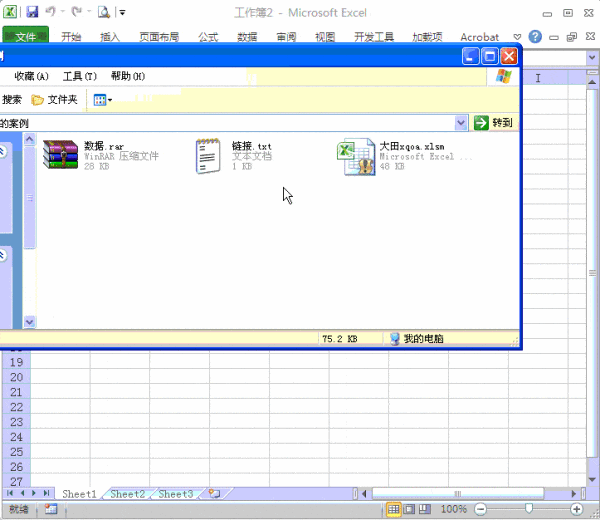The image size is (600, 520).
Task: Switch to the 审阅 ribbon tab
Action: tap(286, 37)
